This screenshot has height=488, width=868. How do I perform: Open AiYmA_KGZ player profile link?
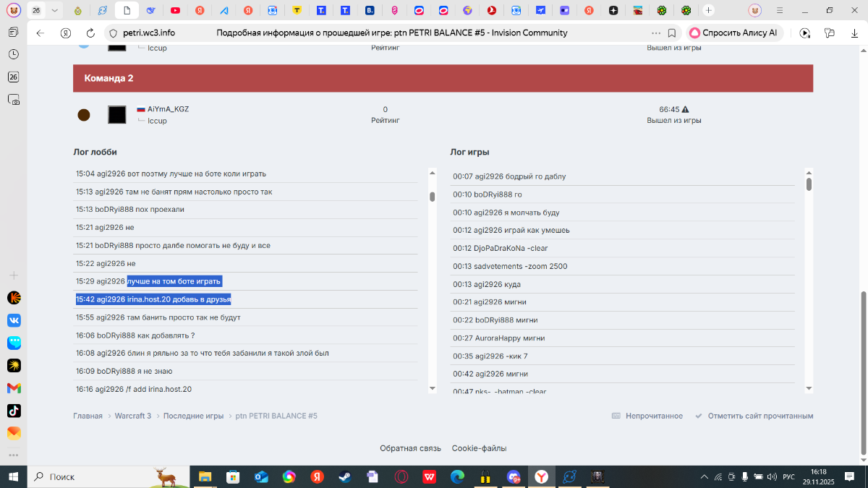point(168,109)
